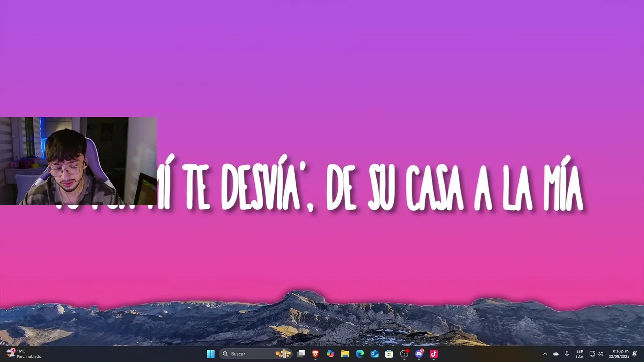This screenshot has height=362, width=644.
Task: Open Discord from the taskbar
Action: [x=419, y=354]
